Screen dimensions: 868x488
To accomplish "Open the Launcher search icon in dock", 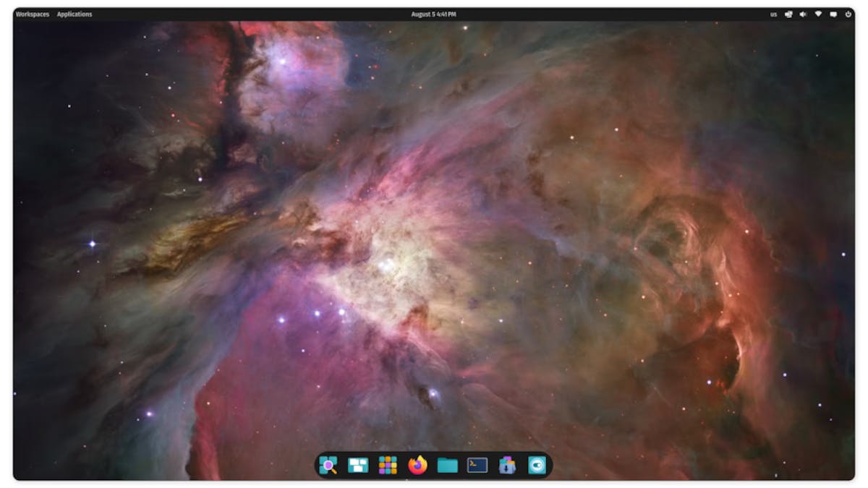I will pos(328,466).
